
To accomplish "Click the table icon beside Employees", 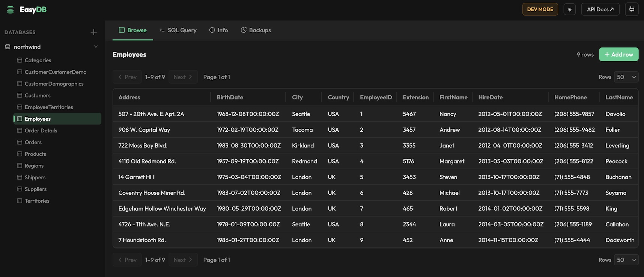I will 20,119.
